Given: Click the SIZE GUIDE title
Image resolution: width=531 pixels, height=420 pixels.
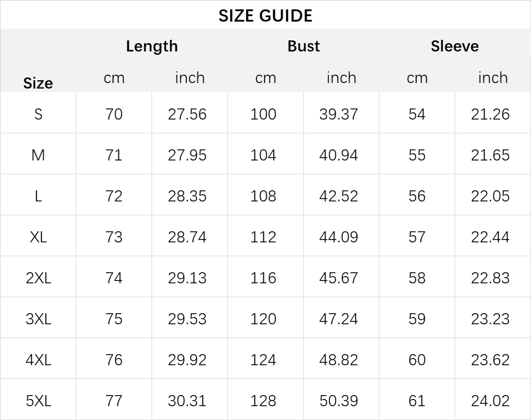Looking at the screenshot, I should [265, 16].
